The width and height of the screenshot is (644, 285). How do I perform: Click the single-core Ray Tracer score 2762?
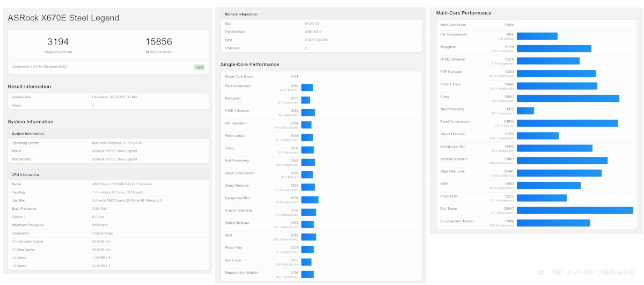click(295, 260)
